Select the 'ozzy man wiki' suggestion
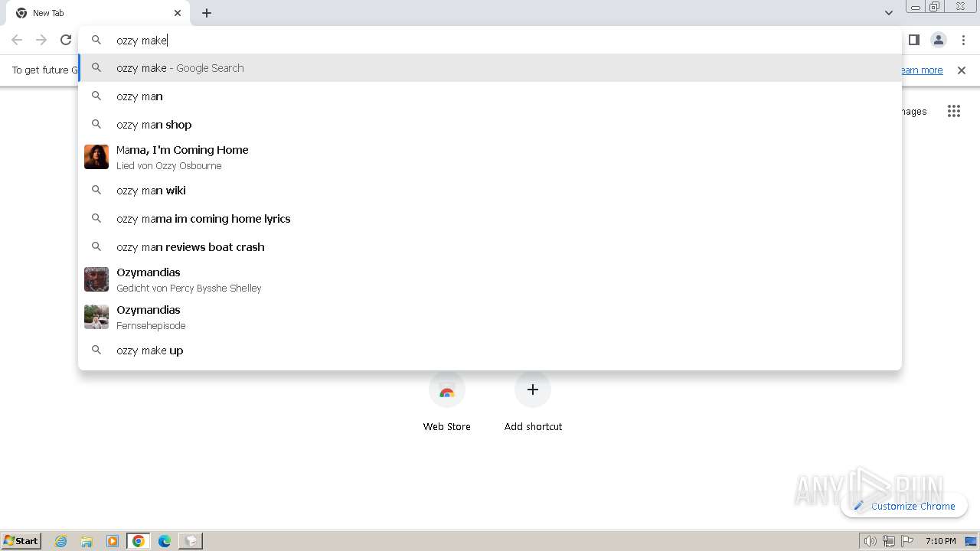The image size is (980, 551). [490, 191]
